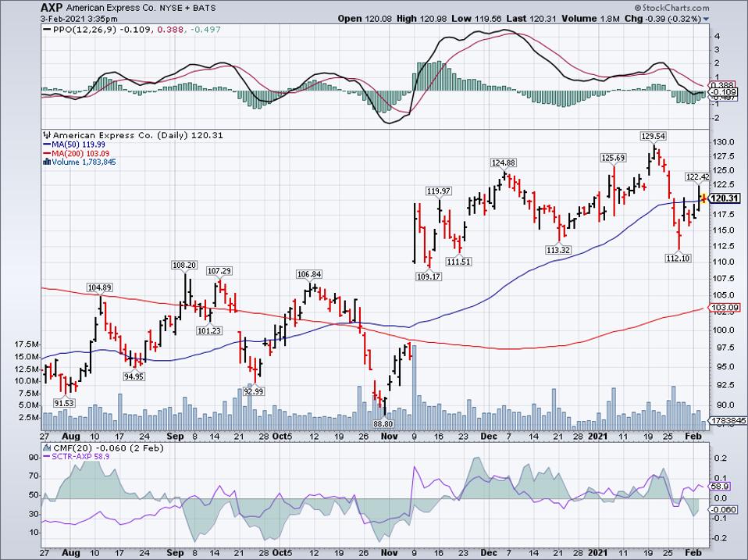Click the 88.80 lowest price label
Image resolution: width=748 pixels, height=560 pixels.
(383, 423)
